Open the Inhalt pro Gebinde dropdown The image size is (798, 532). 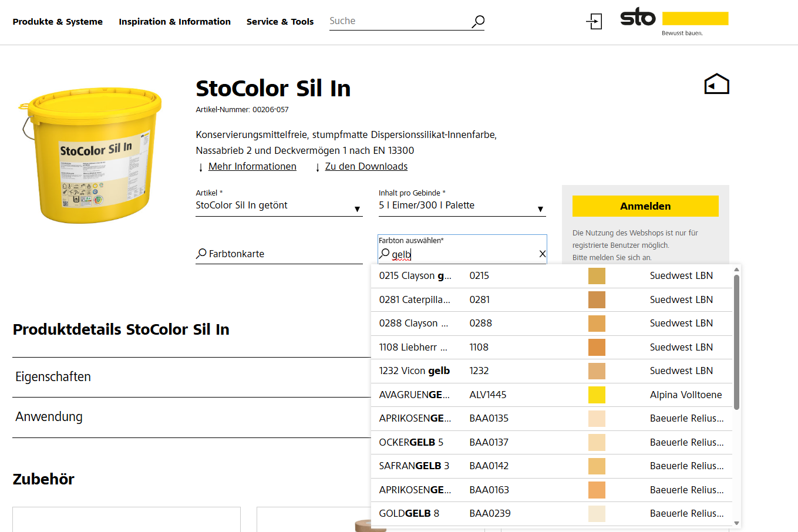[462, 206]
